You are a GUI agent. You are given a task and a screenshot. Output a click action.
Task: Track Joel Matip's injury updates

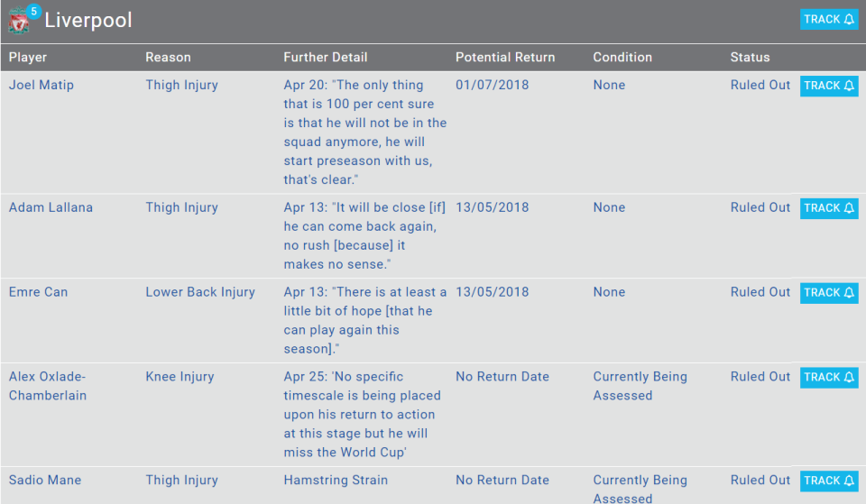(x=829, y=86)
